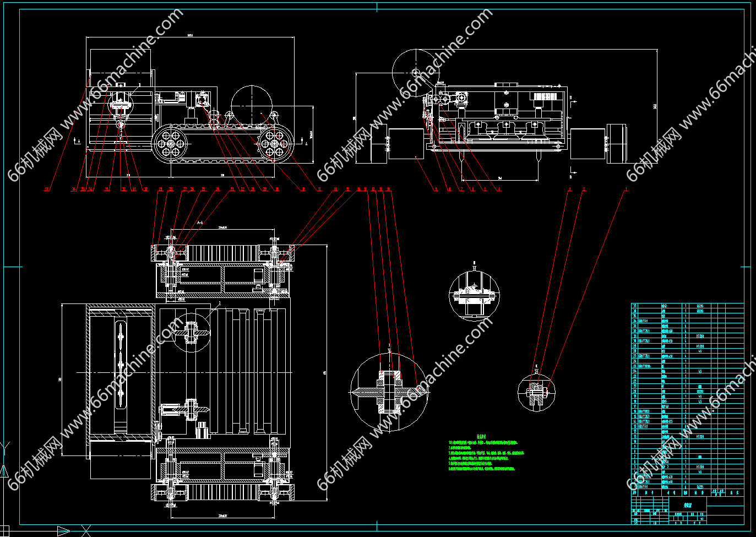Image resolution: width=756 pixels, height=537 pixels.
Task: Select the left crawler track sprocket wheel
Action: [x=170, y=144]
